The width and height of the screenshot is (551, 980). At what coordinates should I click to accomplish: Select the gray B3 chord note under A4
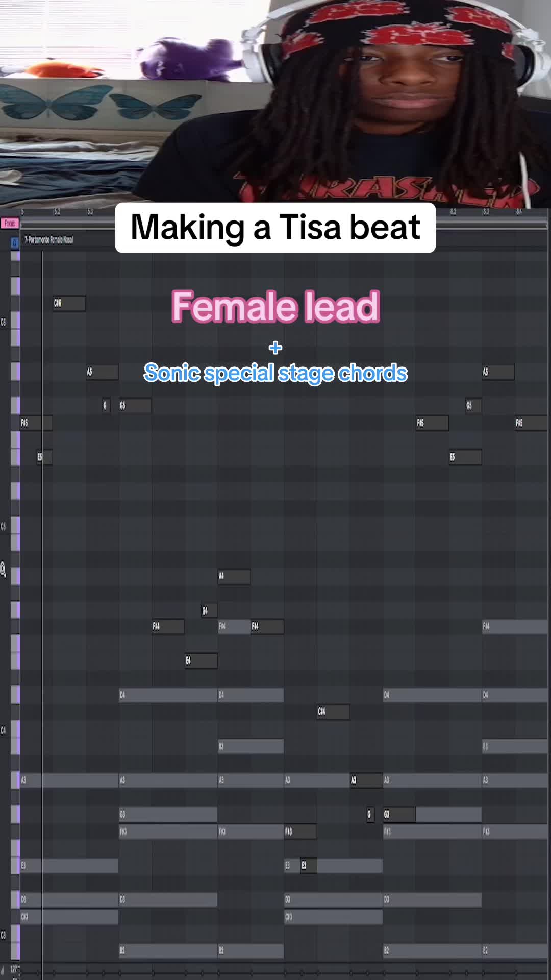click(251, 746)
